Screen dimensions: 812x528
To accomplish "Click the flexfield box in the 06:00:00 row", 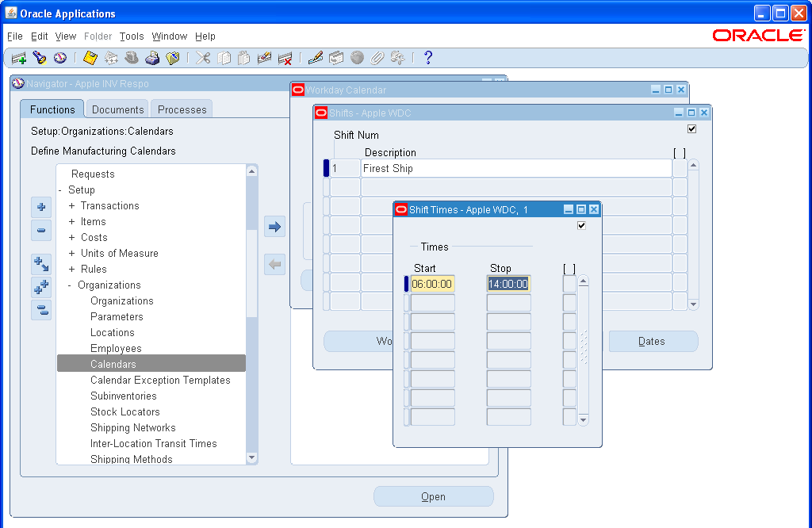I will [569, 284].
